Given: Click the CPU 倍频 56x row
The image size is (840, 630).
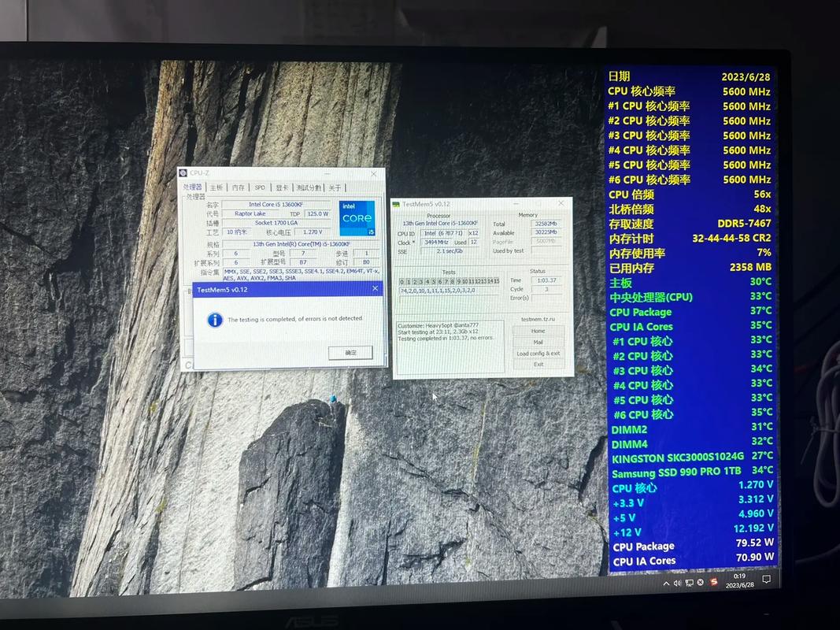Looking at the screenshot, I should (x=690, y=195).
